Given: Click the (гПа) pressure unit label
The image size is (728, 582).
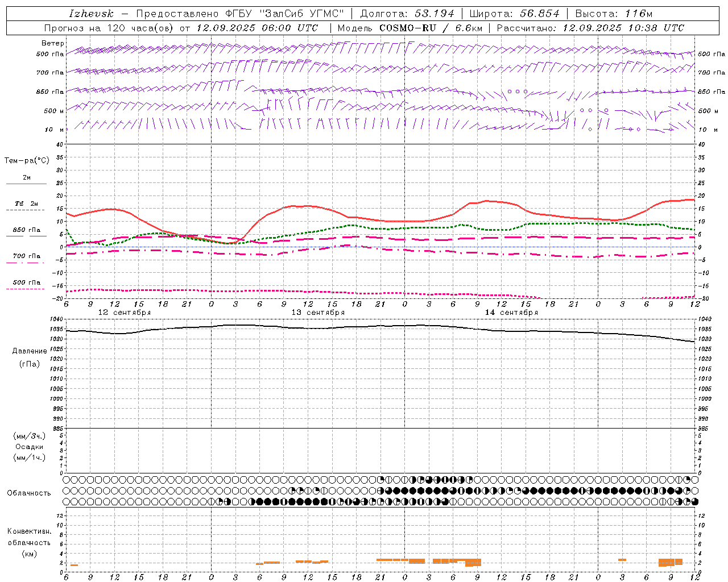Looking at the screenshot, I should [30, 364].
